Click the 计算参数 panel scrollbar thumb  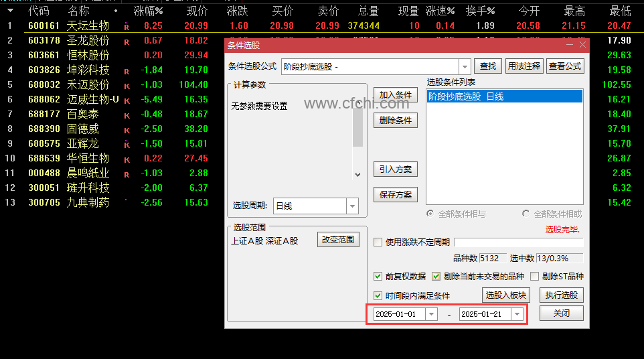357,126
